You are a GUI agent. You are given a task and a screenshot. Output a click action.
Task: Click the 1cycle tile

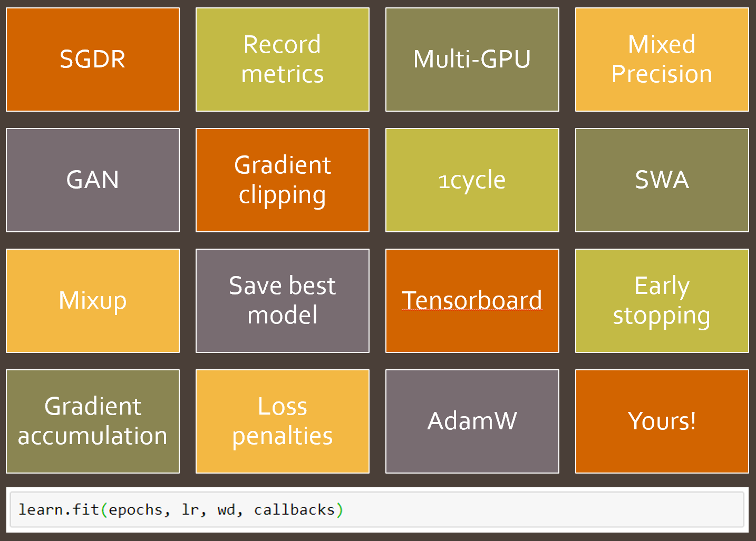pos(472,180)
